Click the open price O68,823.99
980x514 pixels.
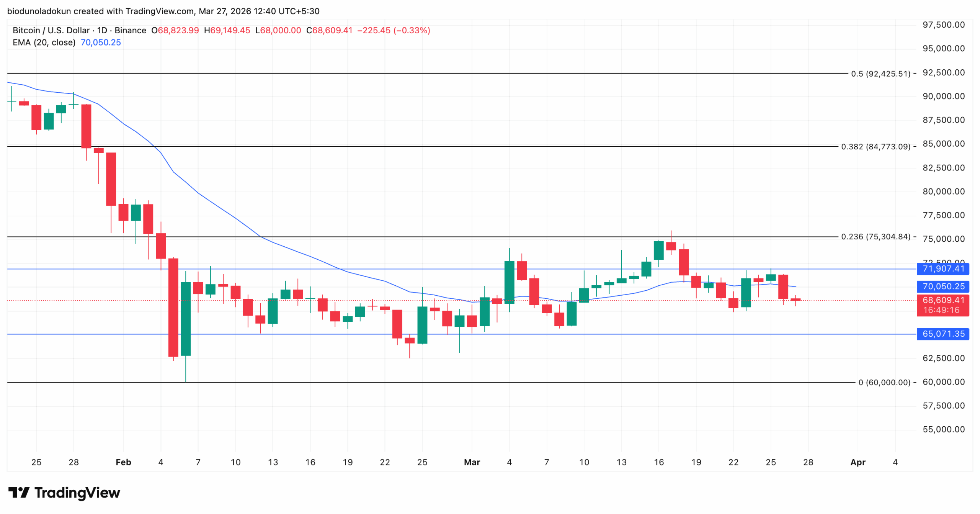(x=175, y=30)
